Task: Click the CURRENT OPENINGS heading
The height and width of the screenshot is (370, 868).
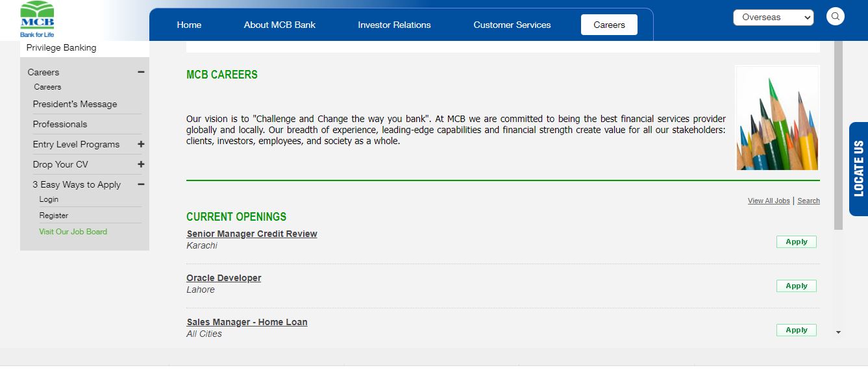Action: (x=236, y=217)
